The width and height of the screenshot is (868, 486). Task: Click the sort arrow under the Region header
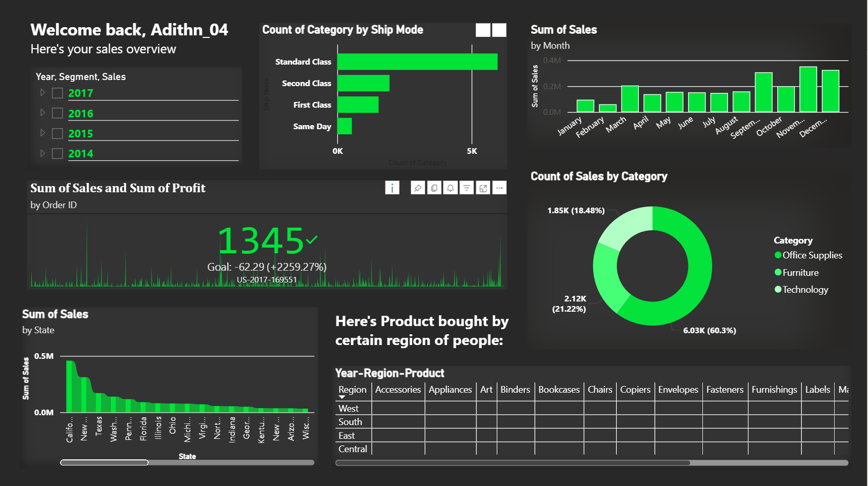[342, 397]
